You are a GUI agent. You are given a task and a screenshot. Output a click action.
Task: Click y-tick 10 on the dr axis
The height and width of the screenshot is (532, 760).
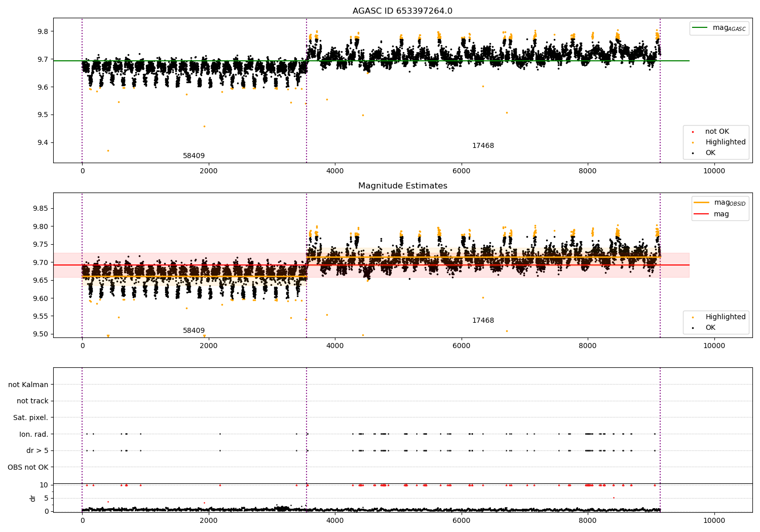44,485
